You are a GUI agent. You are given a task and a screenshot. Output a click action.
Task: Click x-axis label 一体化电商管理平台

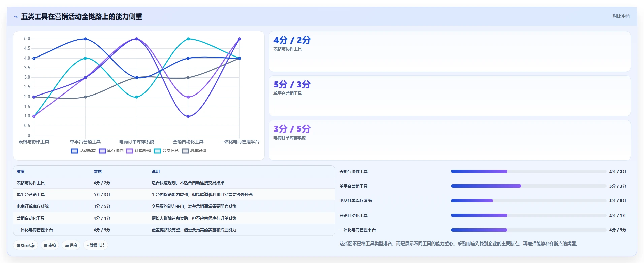[x=239, y=142]
